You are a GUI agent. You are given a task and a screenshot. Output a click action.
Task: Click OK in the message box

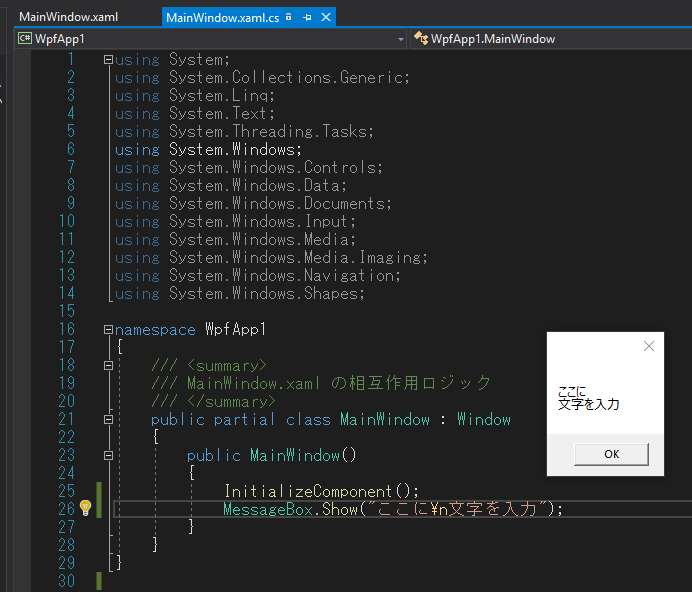click(x=611, y=454)
